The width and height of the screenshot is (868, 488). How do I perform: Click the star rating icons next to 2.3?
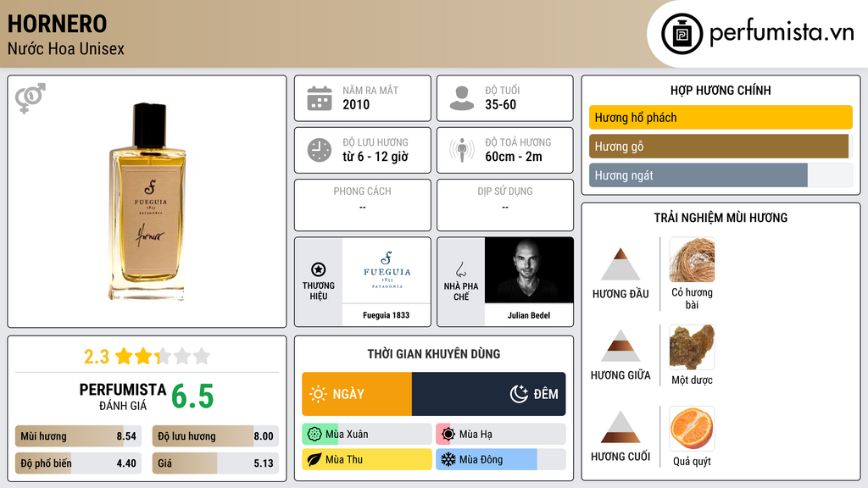[163, 356]
